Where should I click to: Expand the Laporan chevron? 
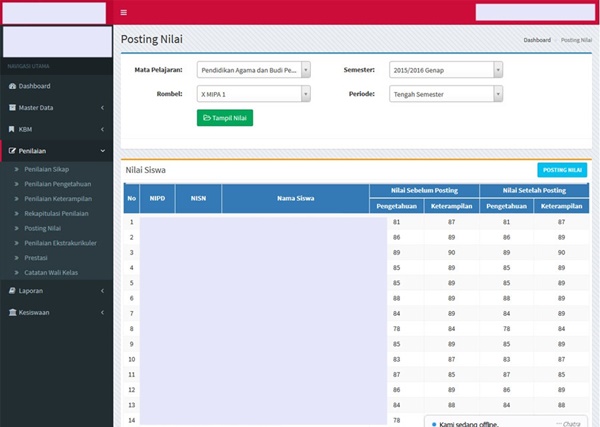tap(103, 291)
